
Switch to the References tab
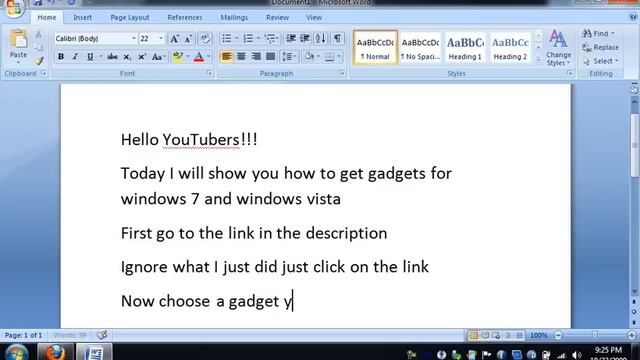click(185, 18)
